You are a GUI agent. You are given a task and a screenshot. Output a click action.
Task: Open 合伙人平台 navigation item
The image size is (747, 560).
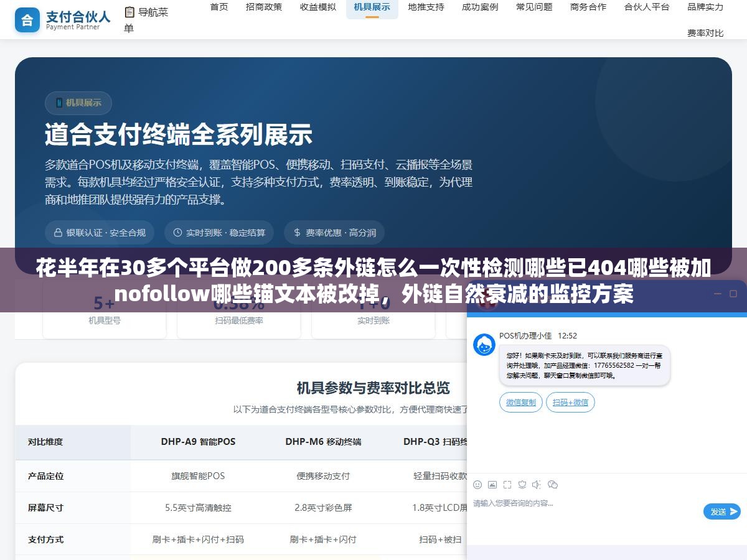(x=647, y=7)
